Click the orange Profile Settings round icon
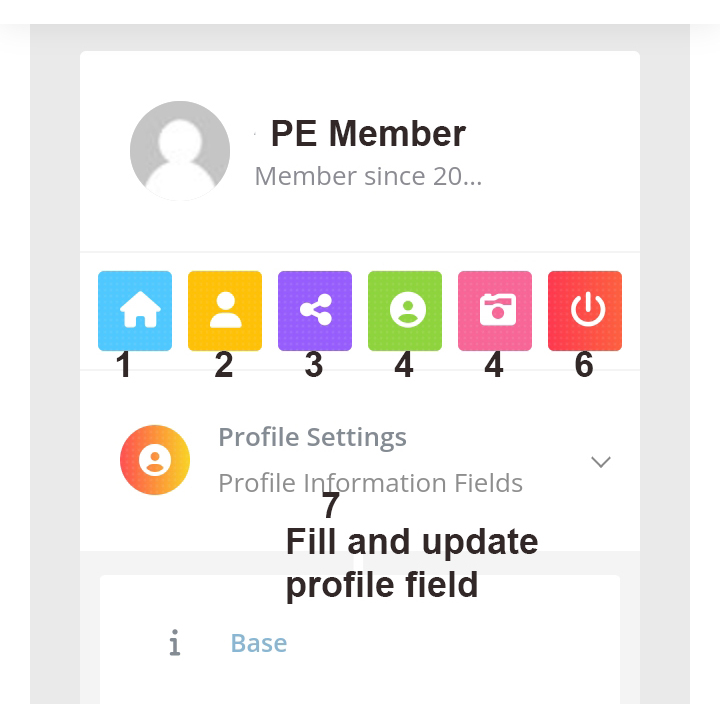The width and height of the screenshot is (720, 704). pyautogui.click(x=155, y=460)
